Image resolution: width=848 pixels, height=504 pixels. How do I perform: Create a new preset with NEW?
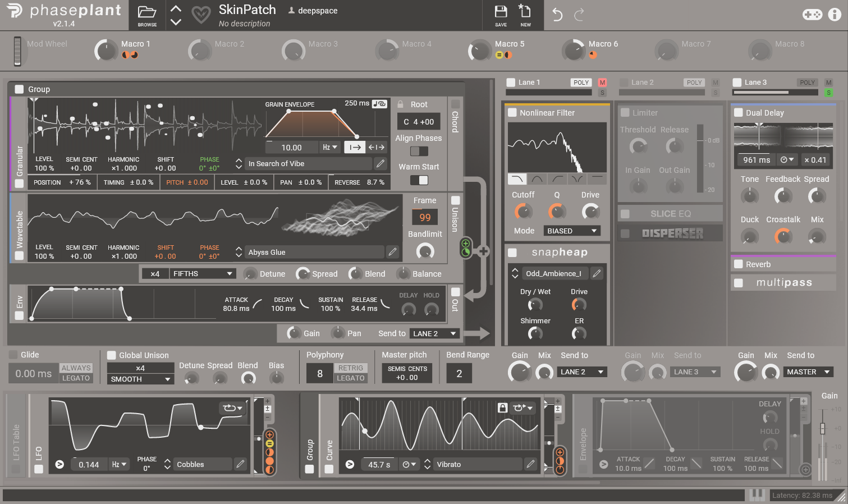525,15
